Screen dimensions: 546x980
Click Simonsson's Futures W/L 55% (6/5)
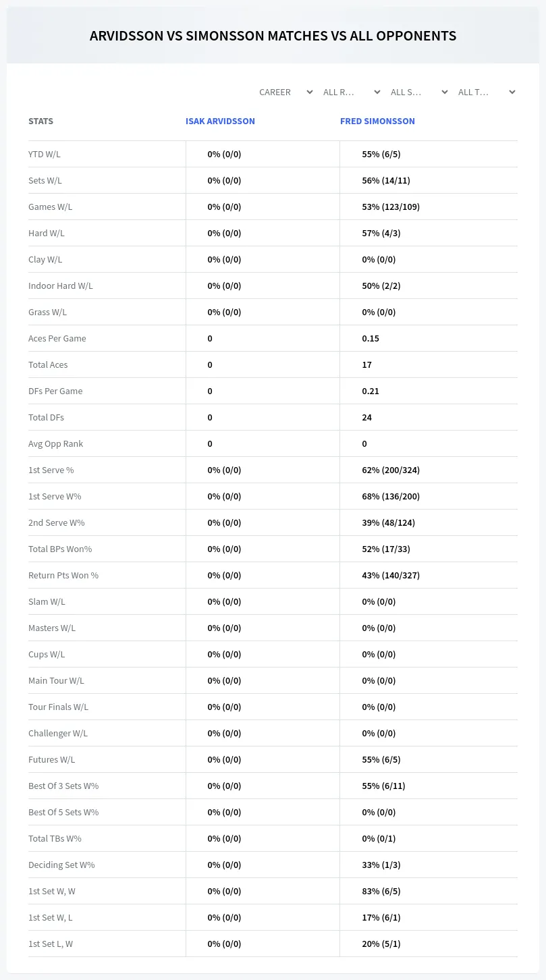pyautogui.click(x=381, y=759)
